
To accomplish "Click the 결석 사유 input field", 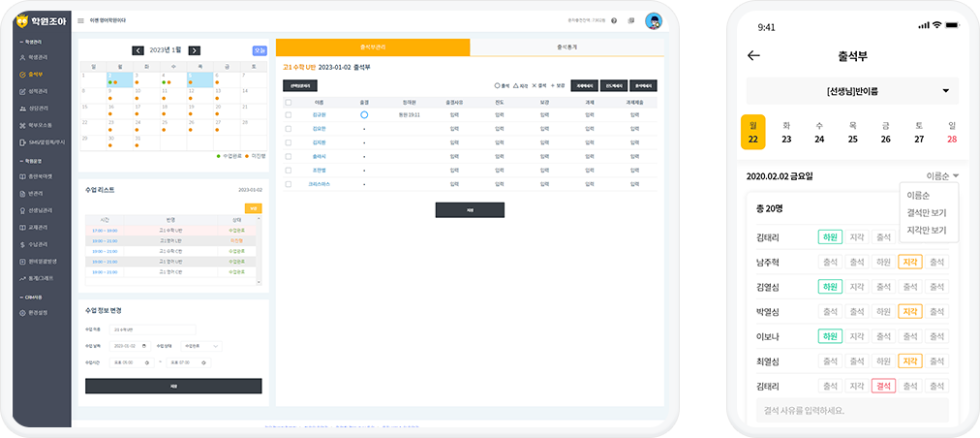I will [851, 410].
